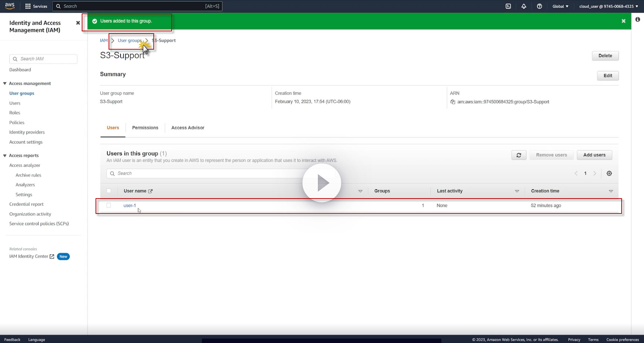Viewport: 644px width, 343px height.
Task: Collapse the Access management section
Action: click(5, 84)
